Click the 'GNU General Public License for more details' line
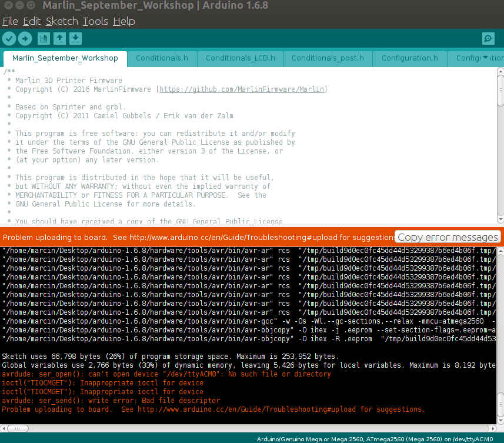Viewport: 504px width, 443px height. [105, 204]
